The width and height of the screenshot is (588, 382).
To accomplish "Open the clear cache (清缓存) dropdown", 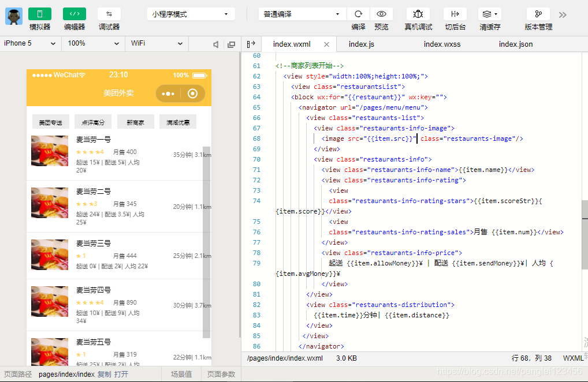I will point(490,14).
